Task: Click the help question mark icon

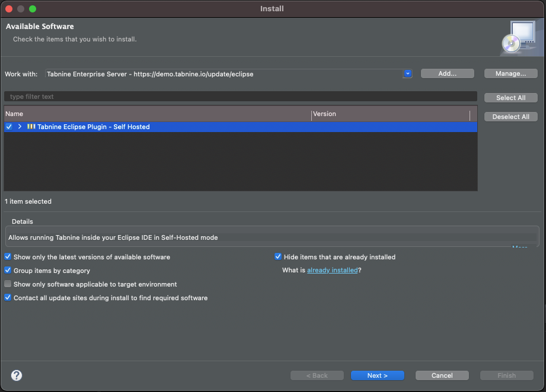Action: pyautogui.click(x=17, y=375)
